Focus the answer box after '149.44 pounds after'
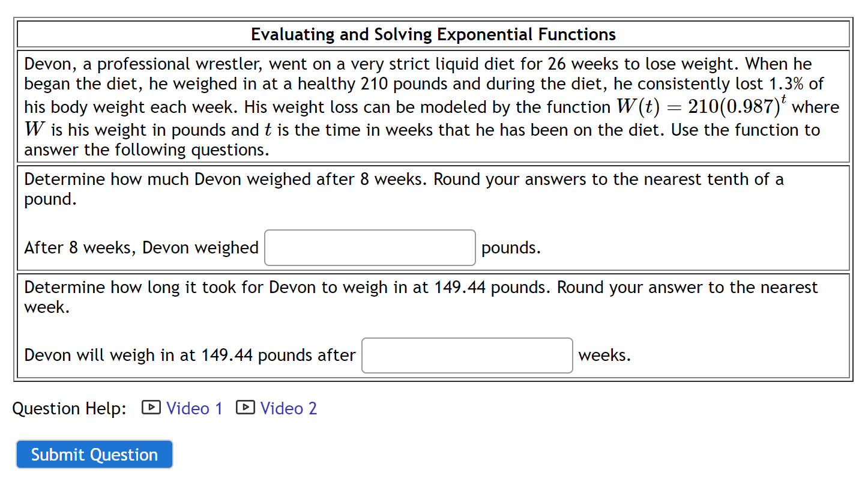This screenshot has width=868, height=478. 467,355
